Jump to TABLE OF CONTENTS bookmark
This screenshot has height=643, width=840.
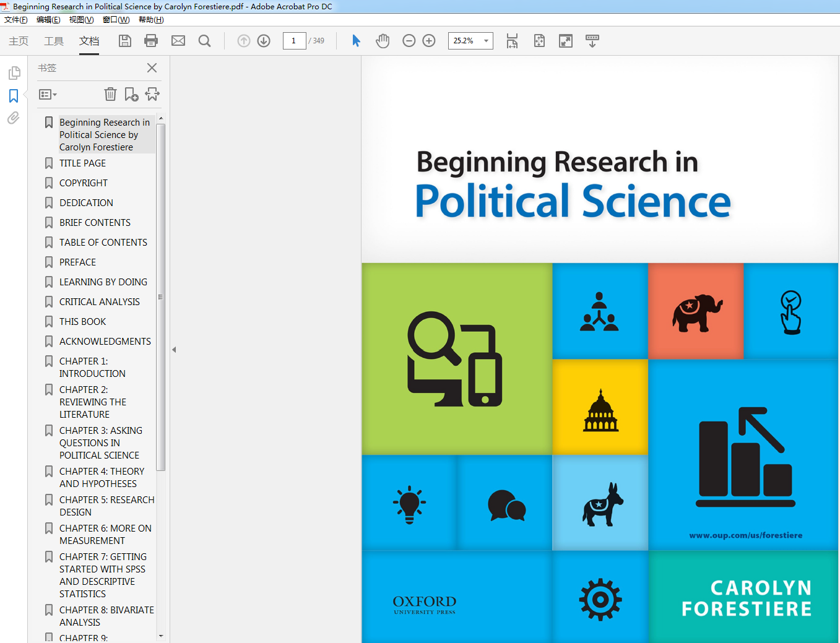pyautogui.click(x=103, y=243)
